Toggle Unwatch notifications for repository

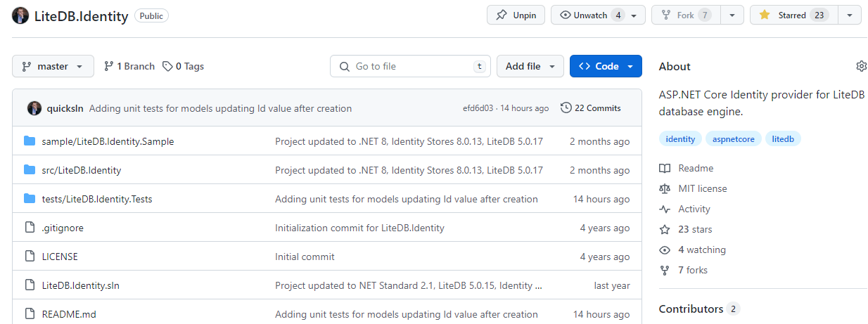(589, 15)
